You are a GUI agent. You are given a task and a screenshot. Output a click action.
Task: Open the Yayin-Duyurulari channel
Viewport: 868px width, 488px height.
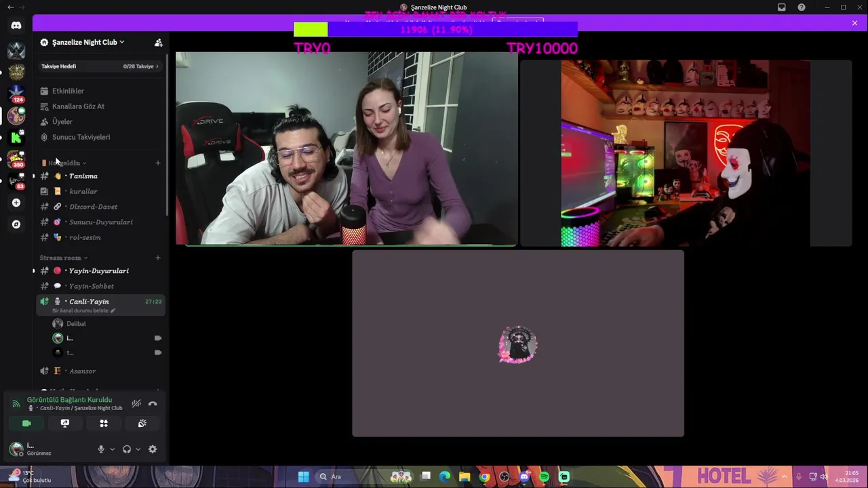point(100,270)
